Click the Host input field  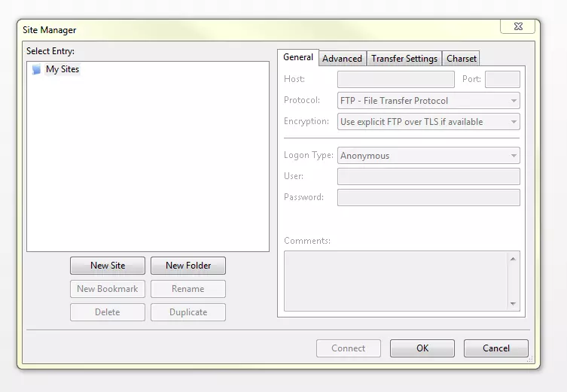pos(396,80)
